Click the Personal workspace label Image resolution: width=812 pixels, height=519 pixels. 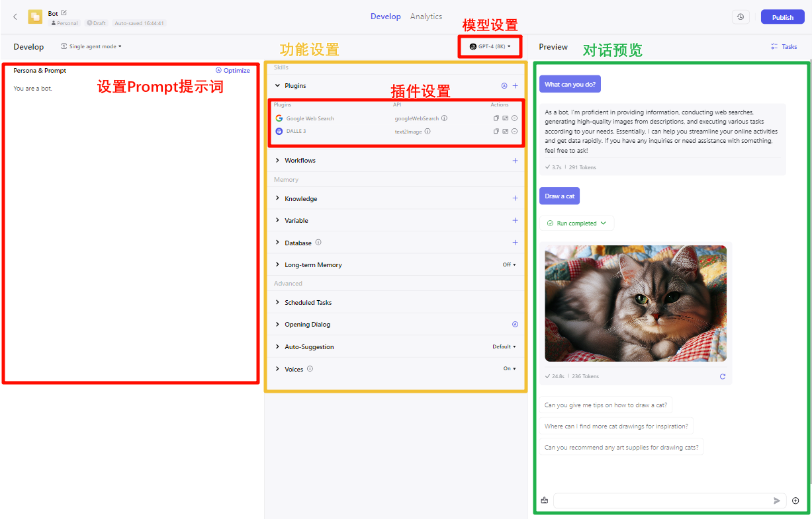[x=65, y=23]
